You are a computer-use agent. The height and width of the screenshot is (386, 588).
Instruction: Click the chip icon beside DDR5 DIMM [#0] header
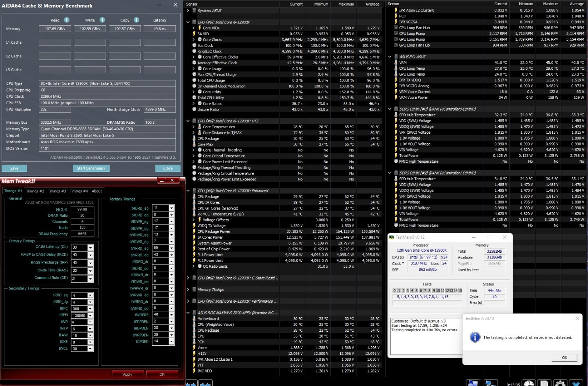pyautogui.click(x=396, y=109)
